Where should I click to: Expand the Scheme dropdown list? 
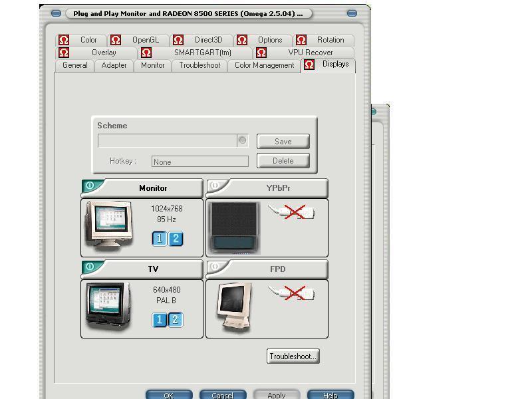(x=243, y=140)
